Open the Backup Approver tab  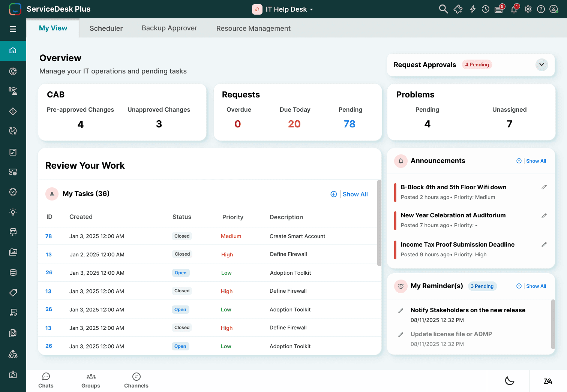pos(169,28)
